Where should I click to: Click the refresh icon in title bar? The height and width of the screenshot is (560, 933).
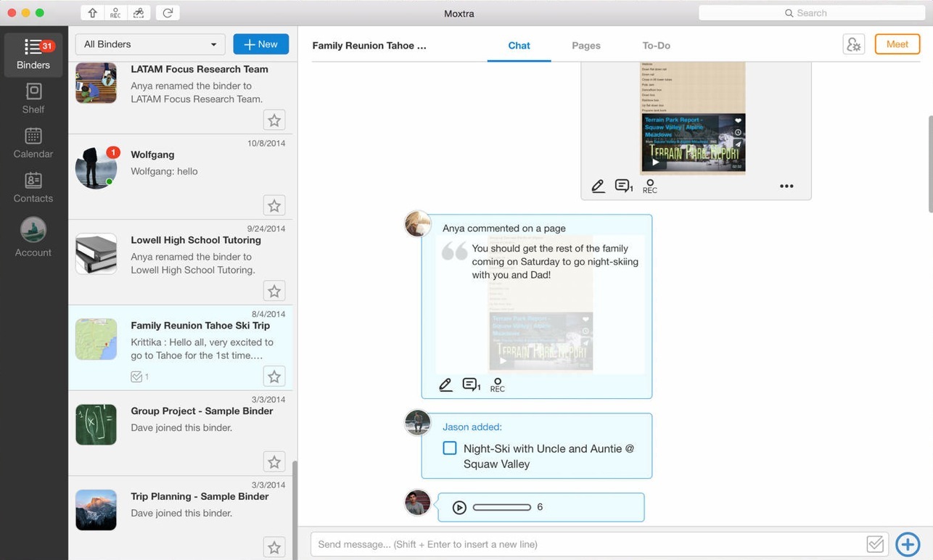(x=168, y=13)
